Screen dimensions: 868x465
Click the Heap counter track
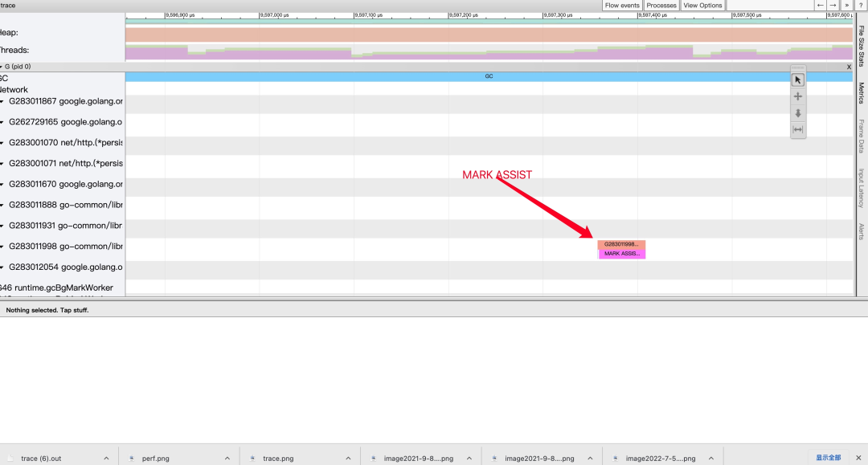coord(489,35)
